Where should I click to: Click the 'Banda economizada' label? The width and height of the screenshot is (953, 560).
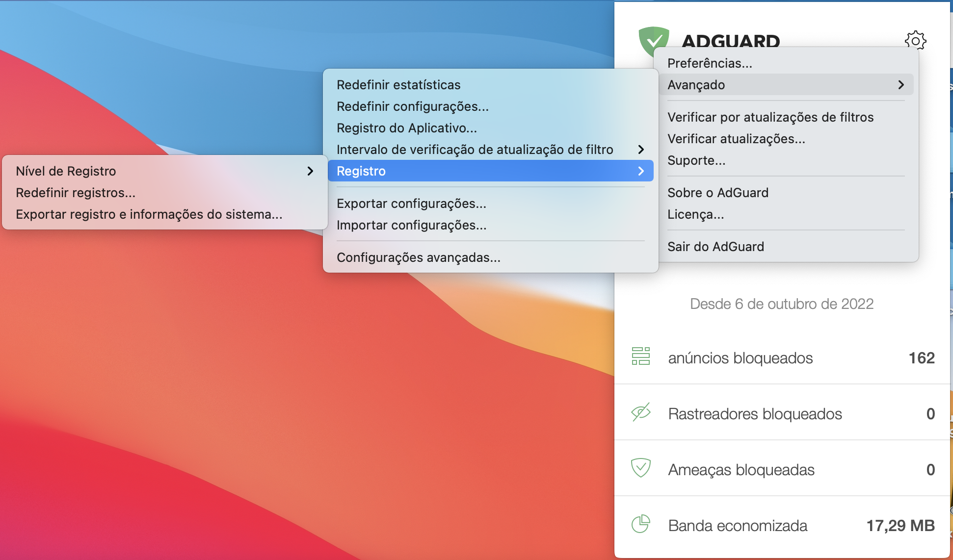[x=738, y=526]
